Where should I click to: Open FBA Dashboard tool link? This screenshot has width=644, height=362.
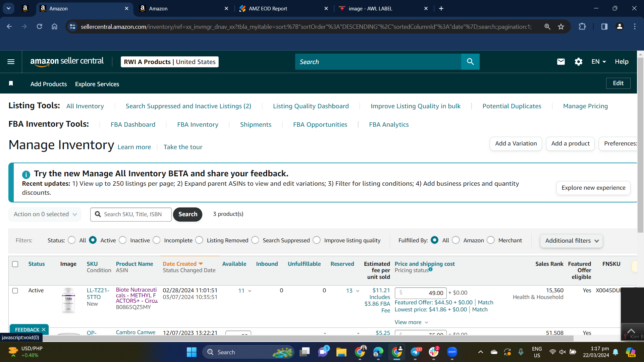(133, 124)
